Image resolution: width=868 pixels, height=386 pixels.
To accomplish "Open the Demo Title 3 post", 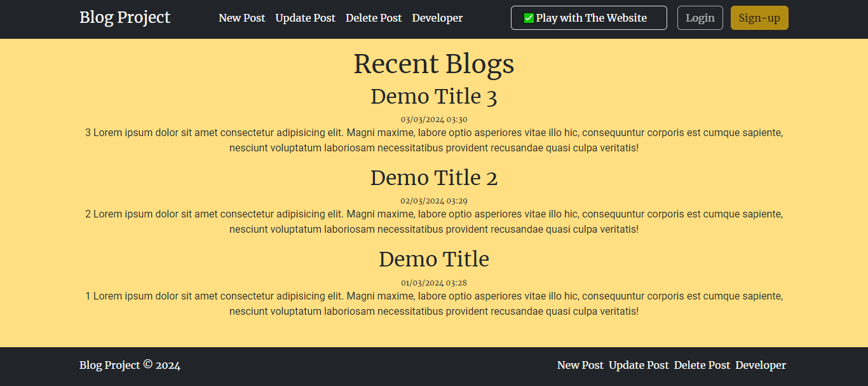I will (434, 97).
